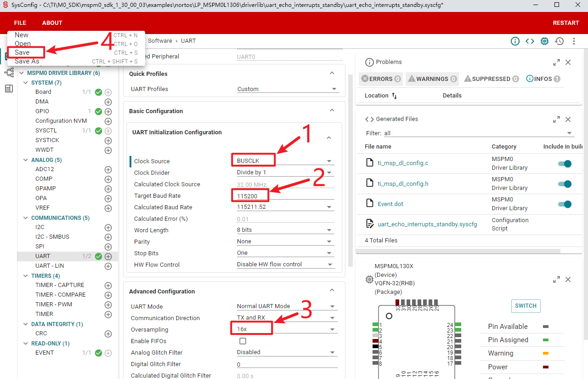The image size is (588, 379).
Task: Click the RESTART button
Action: pos(565,23)
